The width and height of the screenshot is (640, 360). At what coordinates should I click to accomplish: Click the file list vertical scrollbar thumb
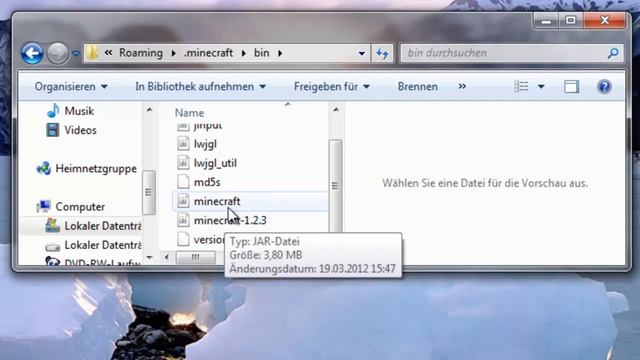[335, 186]
